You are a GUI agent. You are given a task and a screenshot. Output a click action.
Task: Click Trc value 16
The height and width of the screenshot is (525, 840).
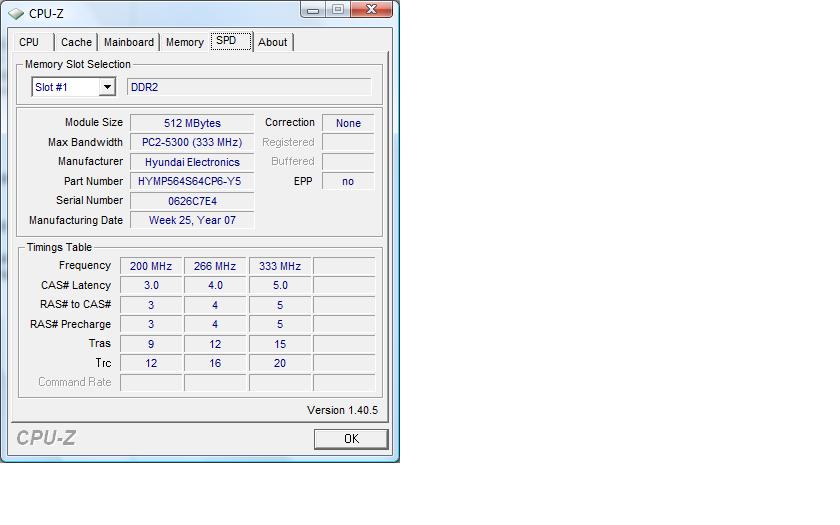215,363
